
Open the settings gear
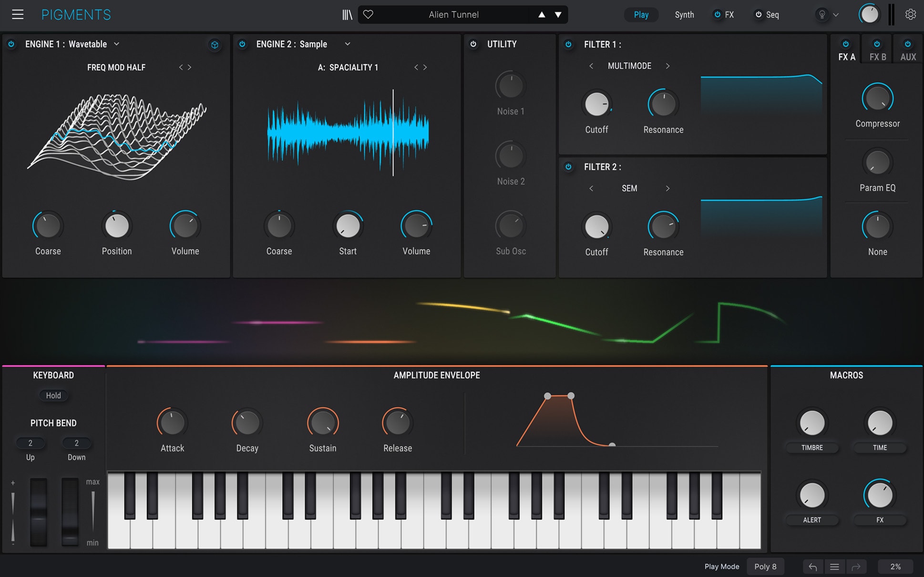[x=911, y=14]
